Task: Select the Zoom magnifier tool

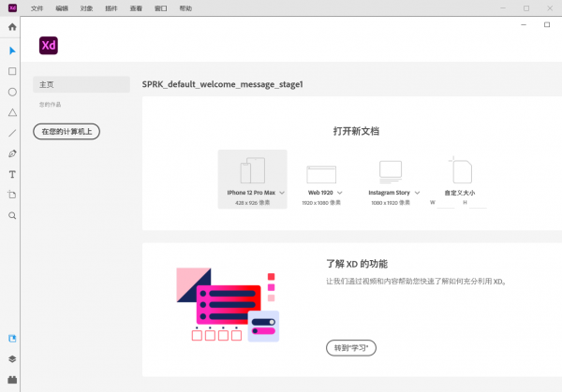Action: coord(12,215)
